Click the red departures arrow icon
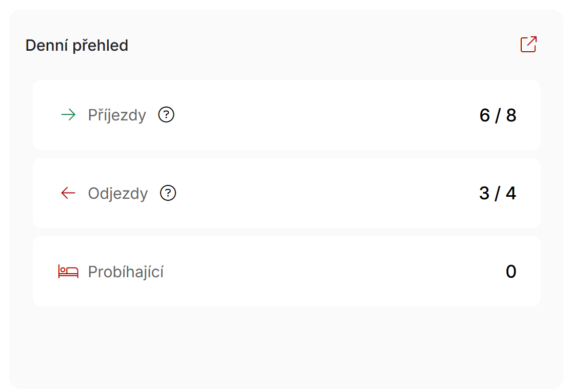 [x=68, y=193]
